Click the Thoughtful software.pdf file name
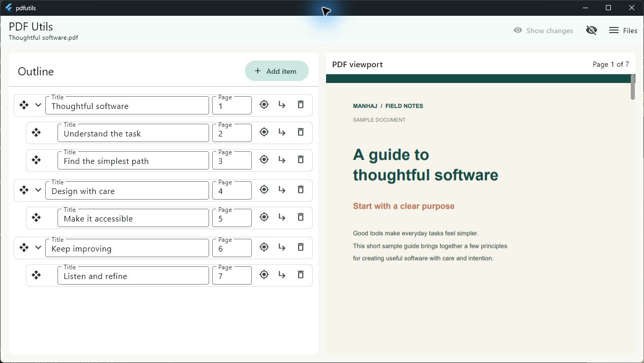 43,38
